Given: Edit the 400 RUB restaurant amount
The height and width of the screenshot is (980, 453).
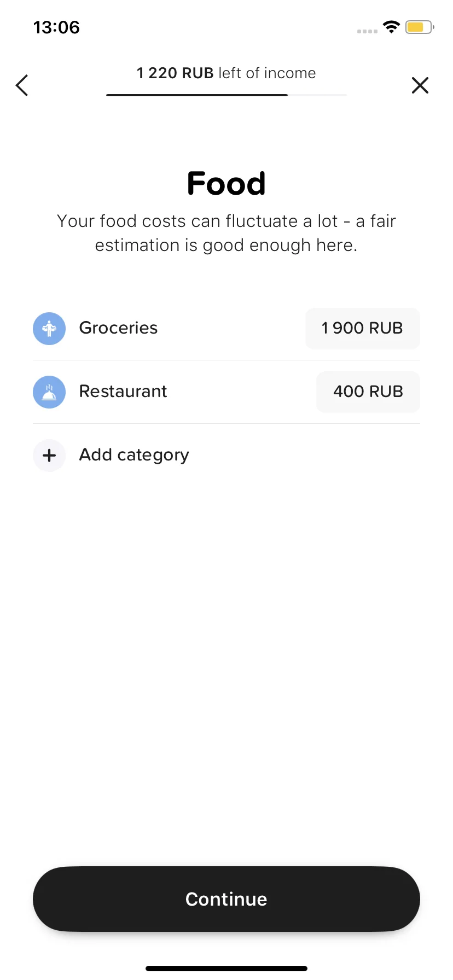Looking at the screenshot, I should coord(368,392).
